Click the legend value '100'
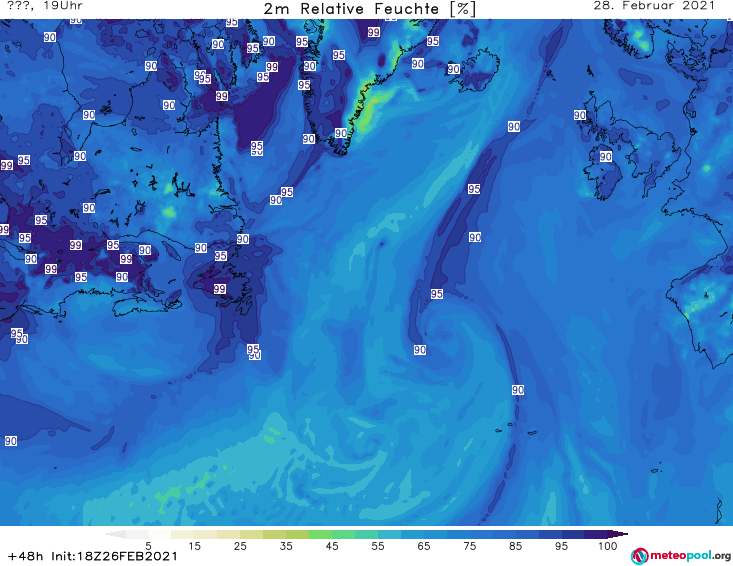The height and width of the screenshot is (566, 733). 607,546
